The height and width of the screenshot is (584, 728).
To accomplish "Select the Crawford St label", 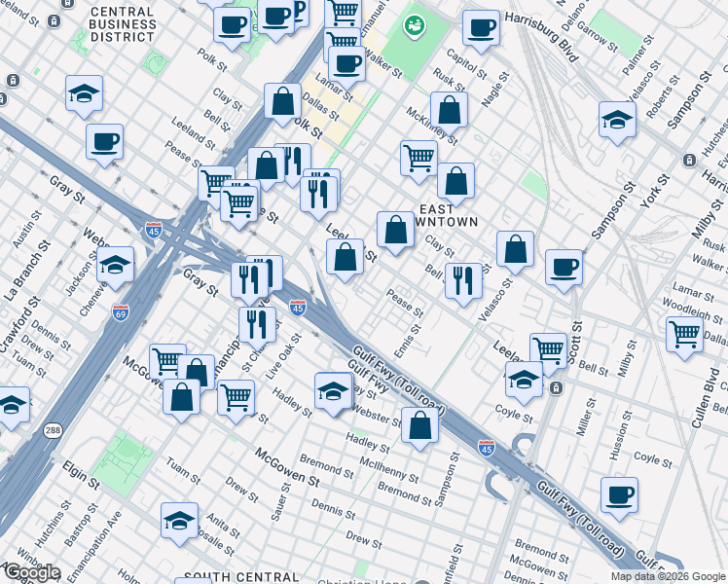I will [x=19, y=326].
